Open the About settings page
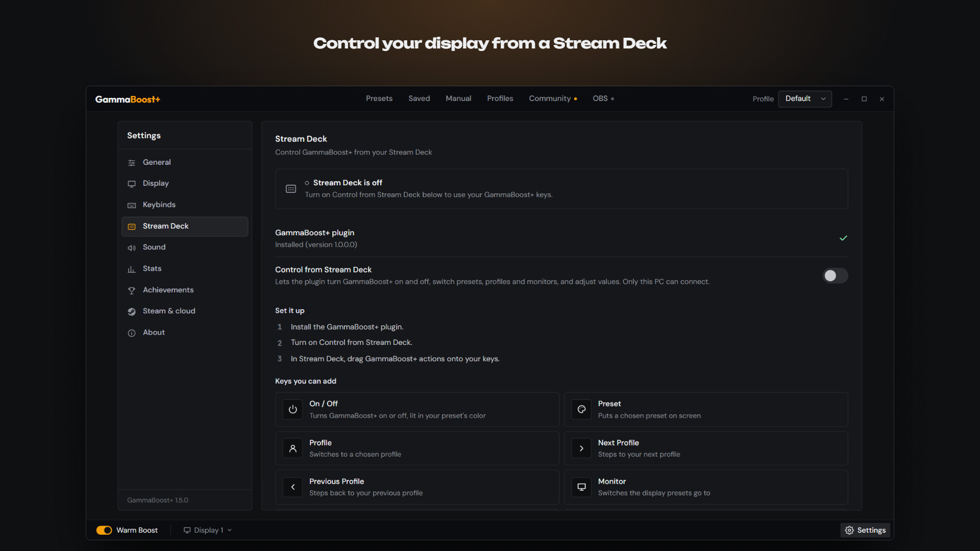980x551 pixels. click(x=185, y=333)
